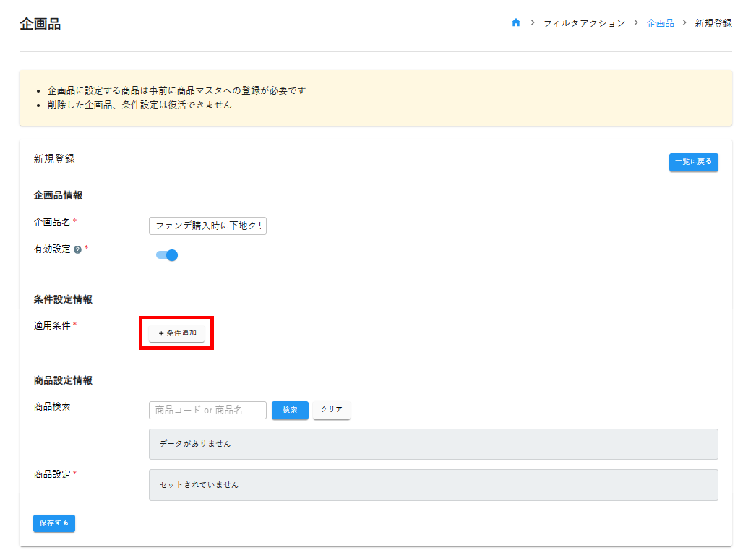Image resolution: width=756 pixels, height=558 pixels.
Task: Focus the 企画品名 text field
Action: (207, 226)
